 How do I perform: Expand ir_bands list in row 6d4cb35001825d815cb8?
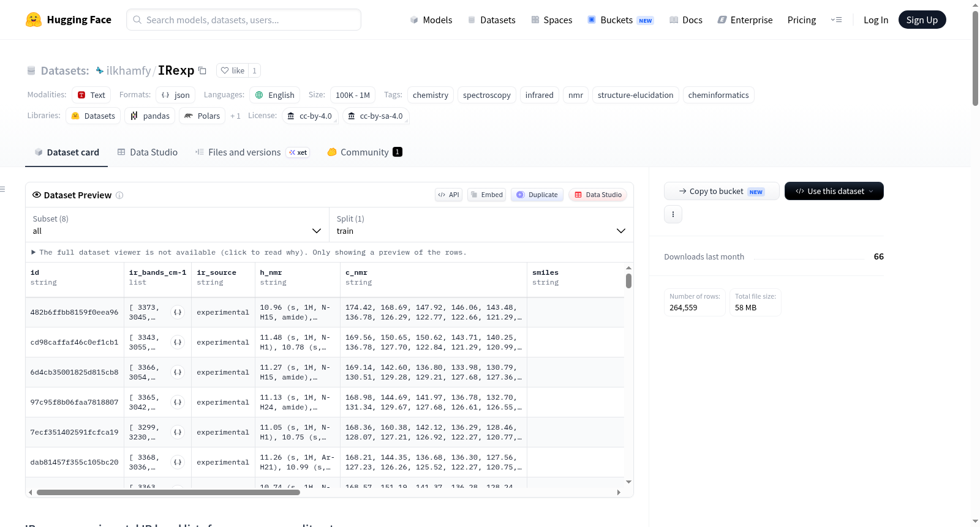click(178, 372)
